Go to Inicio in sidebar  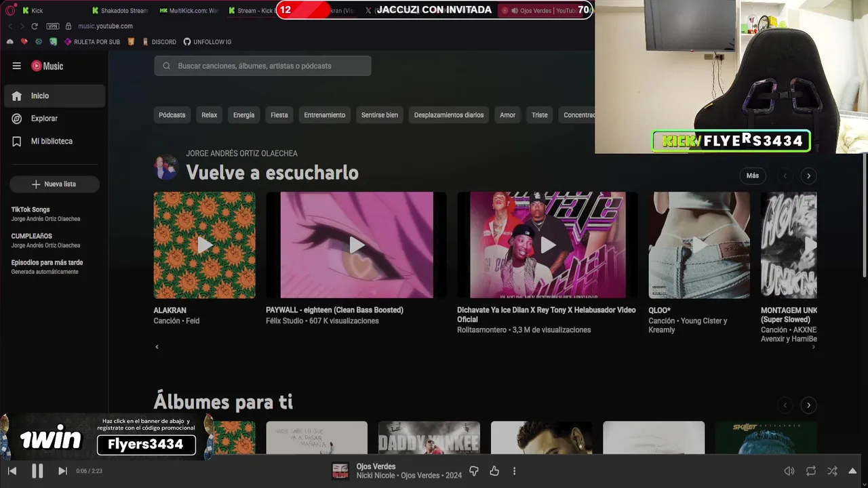point(54,96)
